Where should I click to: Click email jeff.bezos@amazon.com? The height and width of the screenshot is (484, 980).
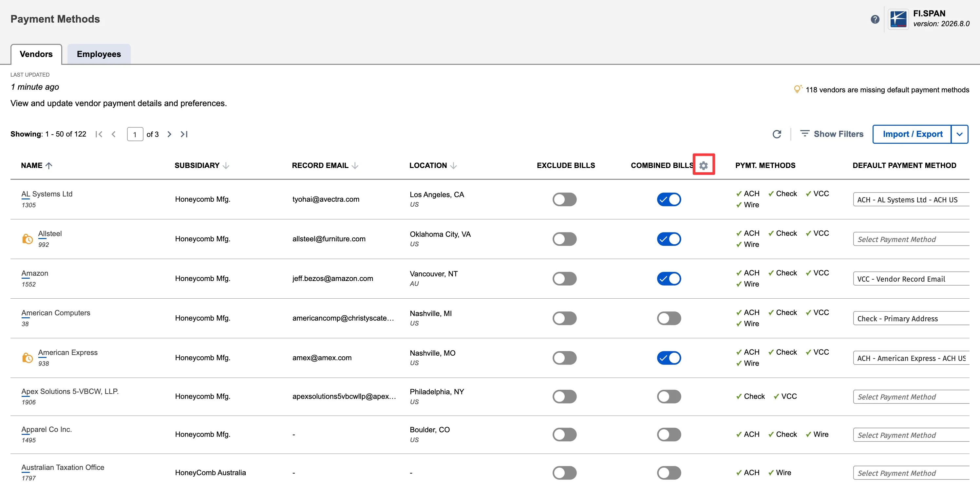point(332,278)
